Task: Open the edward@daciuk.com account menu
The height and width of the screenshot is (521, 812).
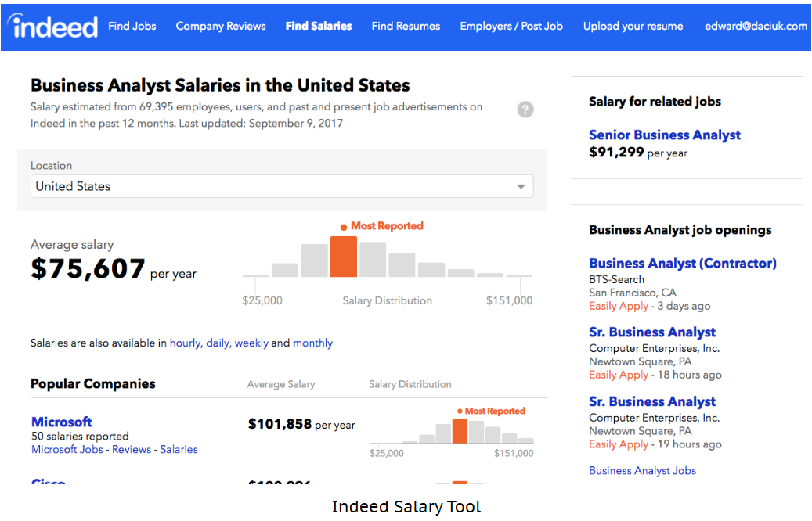Action: pyautogui.click(x=756, y=26)
